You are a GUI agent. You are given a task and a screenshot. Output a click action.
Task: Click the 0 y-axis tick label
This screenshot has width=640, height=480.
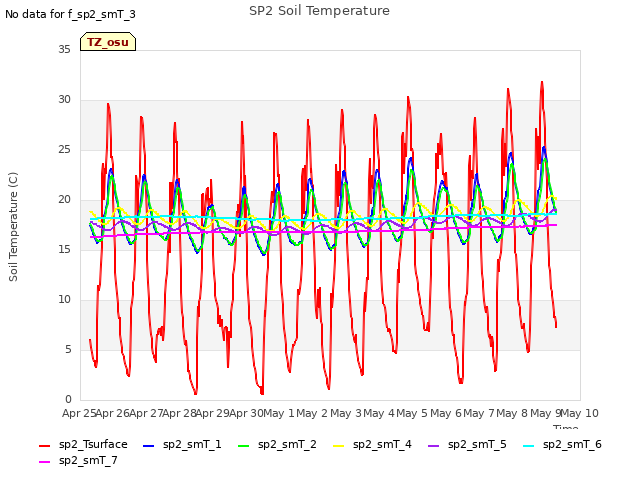68,400
